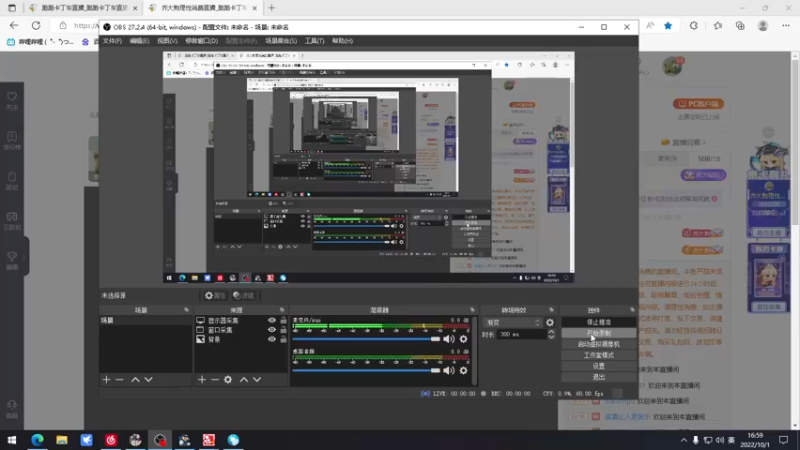Open 文件(F) menu in OBS
The width and height of the screenshot is (800, 450).
pyautogui.click(x=112, y=41)
